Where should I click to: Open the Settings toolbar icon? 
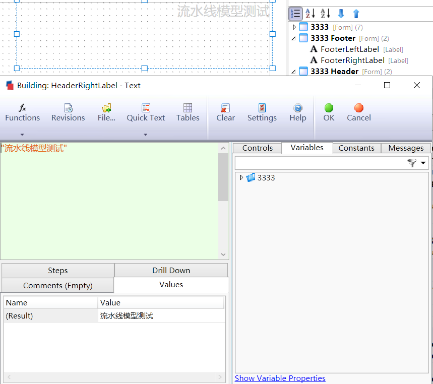[x=262, y=108]
